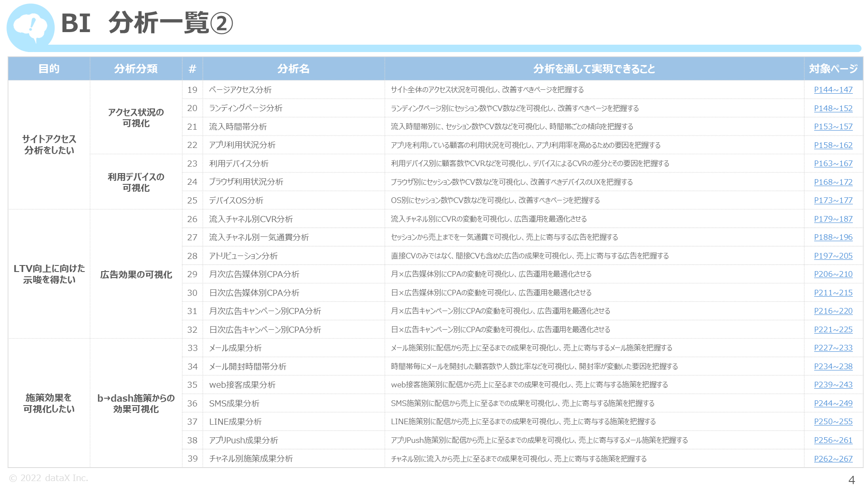Select the 広告効果の可視化 category cell
The height and width of the screenshot is (488, 868).
click(x=136, y=275)
